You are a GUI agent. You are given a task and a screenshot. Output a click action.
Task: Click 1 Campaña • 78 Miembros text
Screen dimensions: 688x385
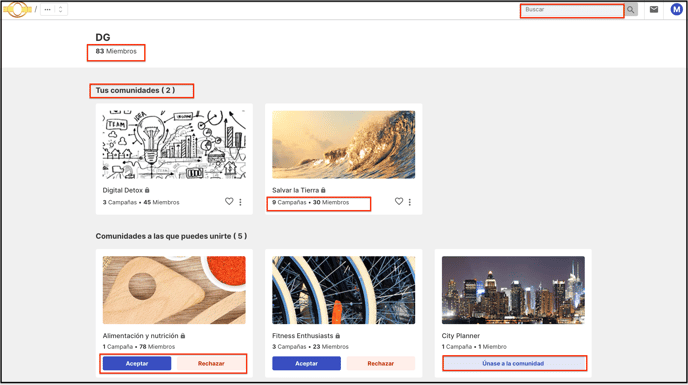coord(139,347)
